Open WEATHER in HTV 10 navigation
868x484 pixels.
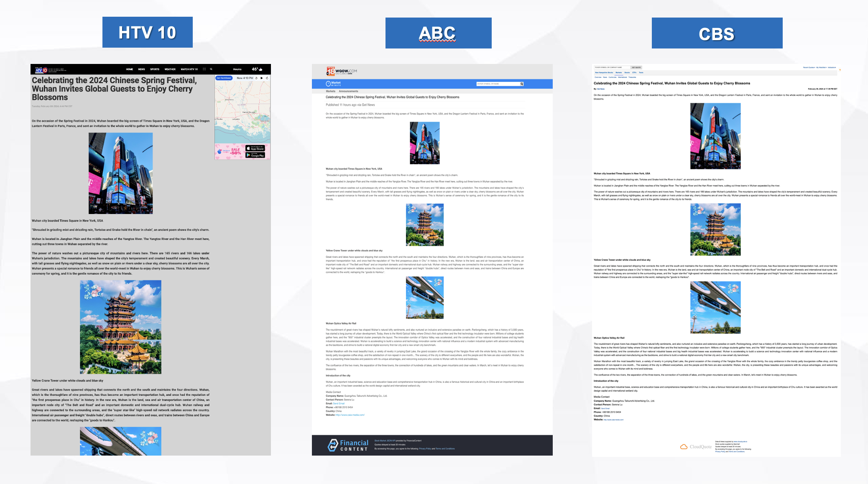coord(170,69)
